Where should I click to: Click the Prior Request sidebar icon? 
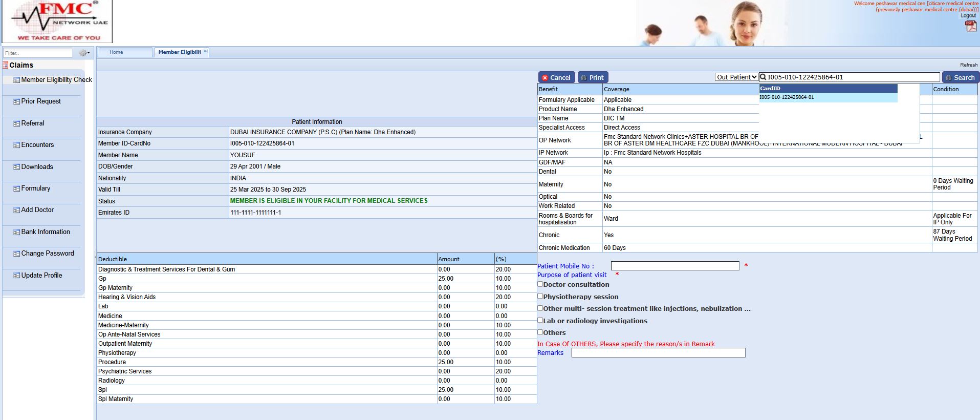coord(16,101)
